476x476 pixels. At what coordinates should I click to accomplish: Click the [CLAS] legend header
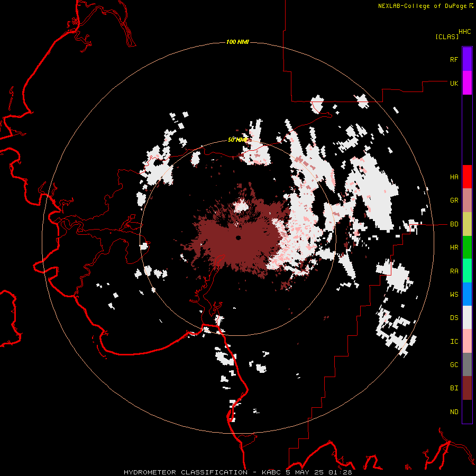coord(447,37)
